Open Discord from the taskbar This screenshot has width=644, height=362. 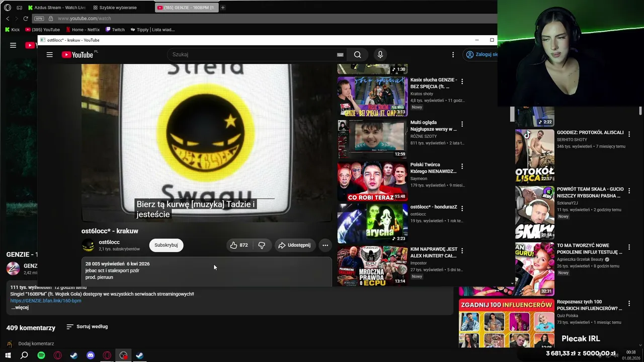tap(91, 355)
